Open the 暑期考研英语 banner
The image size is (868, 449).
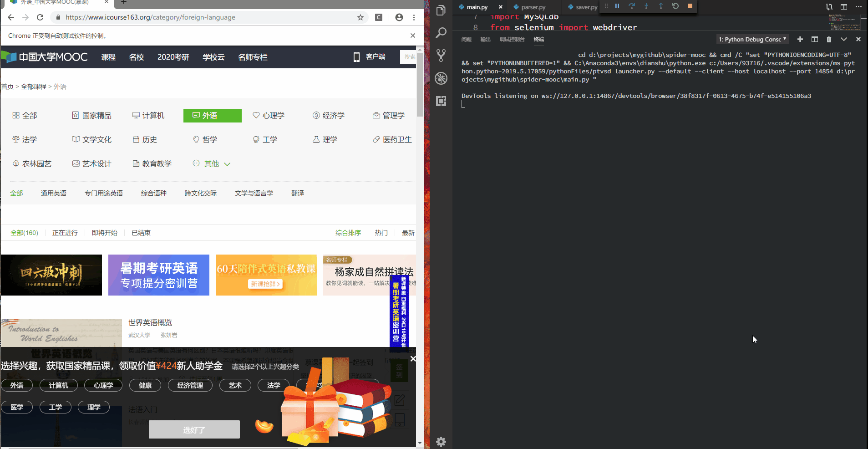(x=159, y=275)
